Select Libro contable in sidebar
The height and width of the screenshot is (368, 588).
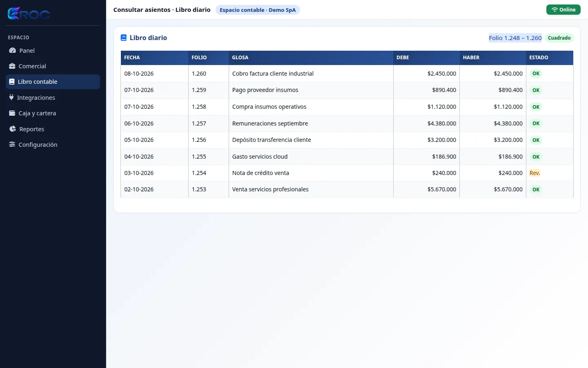(53, 82)
